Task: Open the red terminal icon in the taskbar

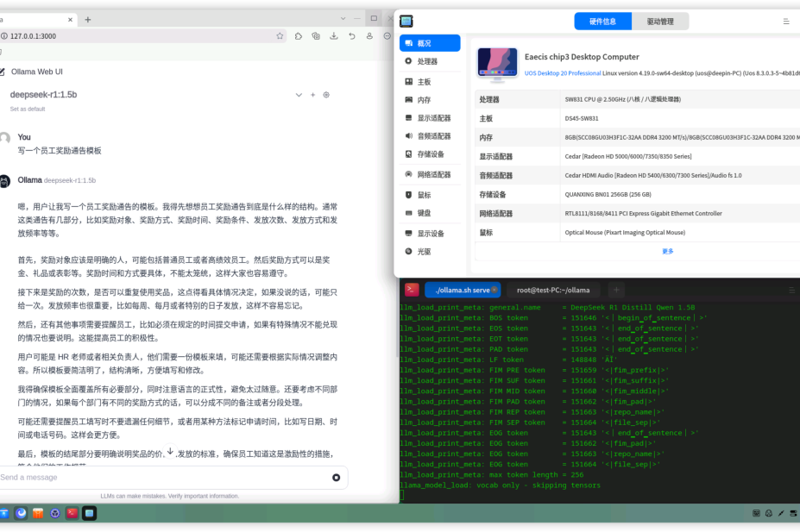Action: pos(72,513)
